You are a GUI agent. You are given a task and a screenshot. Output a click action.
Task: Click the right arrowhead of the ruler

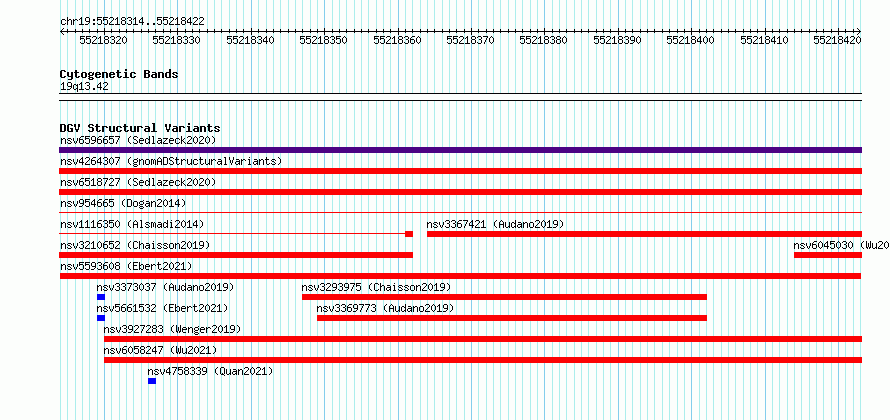coord(859,31)
